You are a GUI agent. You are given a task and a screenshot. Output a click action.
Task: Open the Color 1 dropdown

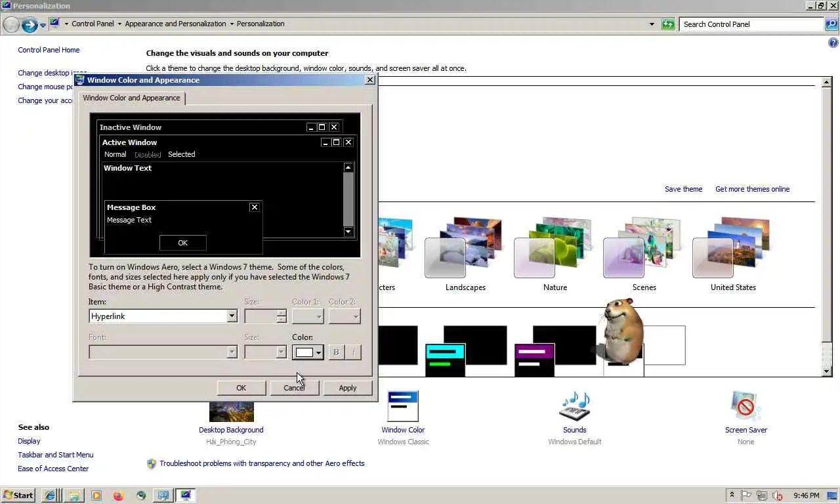[x=308, y=316]
